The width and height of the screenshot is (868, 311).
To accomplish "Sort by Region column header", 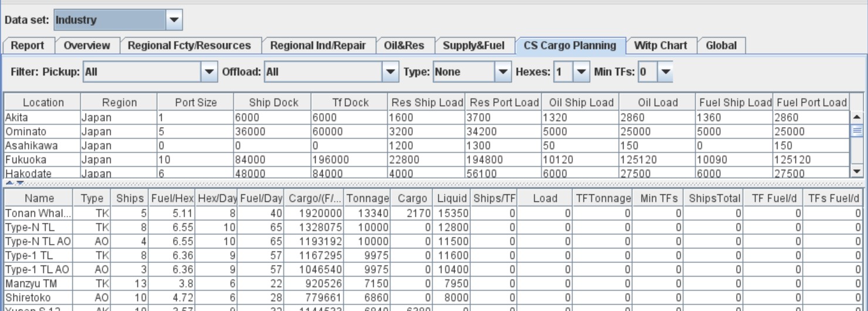I will click(x=119, y=102).
